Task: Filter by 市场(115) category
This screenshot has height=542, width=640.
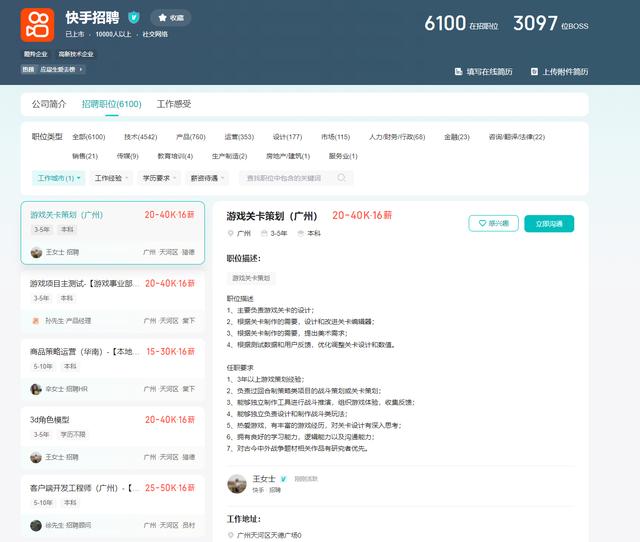Action: (x=336, y=137)
